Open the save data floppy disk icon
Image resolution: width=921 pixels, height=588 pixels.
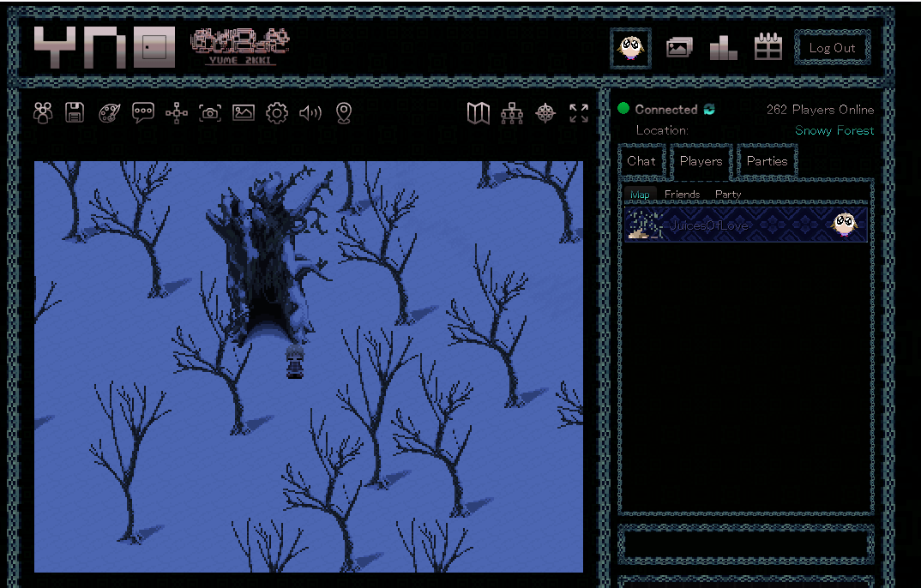(x=75, y=112)
